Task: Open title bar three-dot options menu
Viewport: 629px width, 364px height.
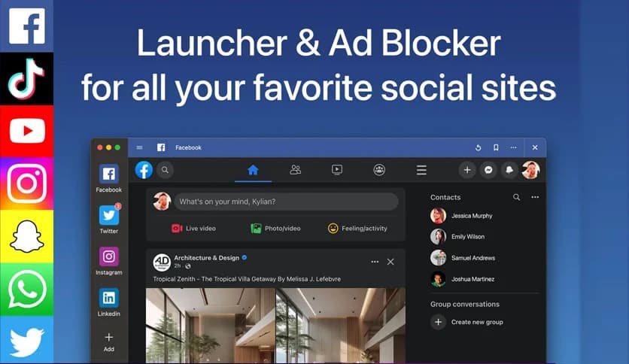Action: pyautogui.click(x=513, y=147)
